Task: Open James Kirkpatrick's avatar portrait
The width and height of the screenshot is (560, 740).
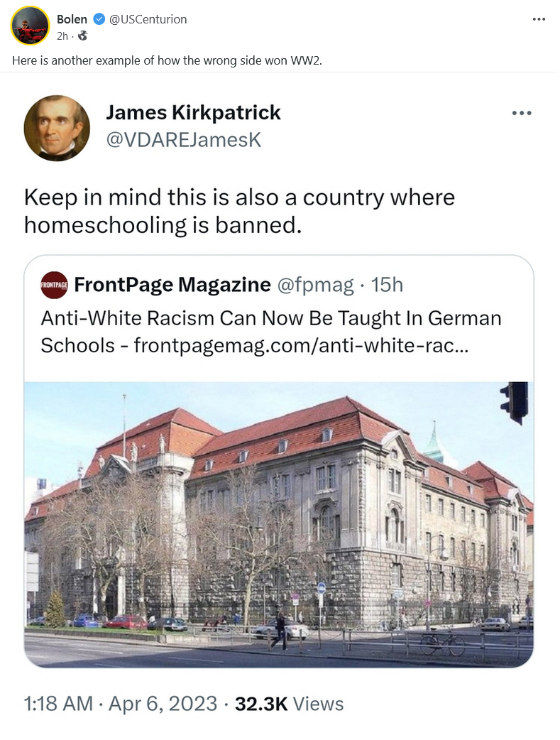Action: (57, 128)
